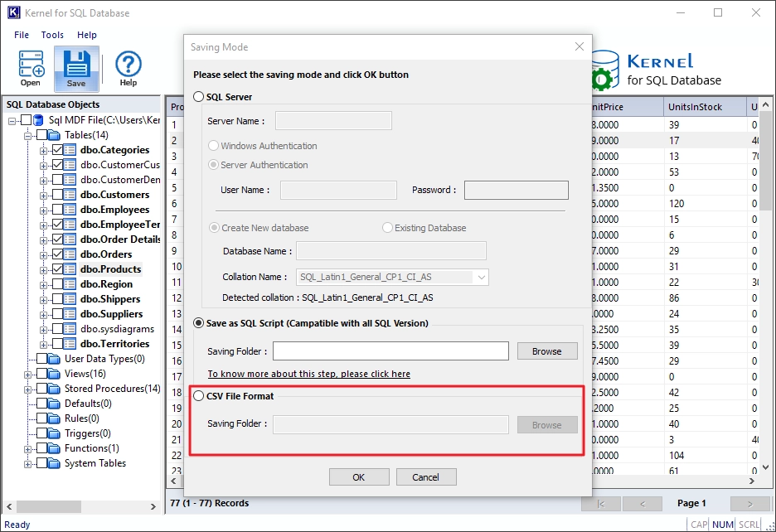Select the CSV File Format radio option
Viewport: 776px width, 532px height.
[198, 396]
